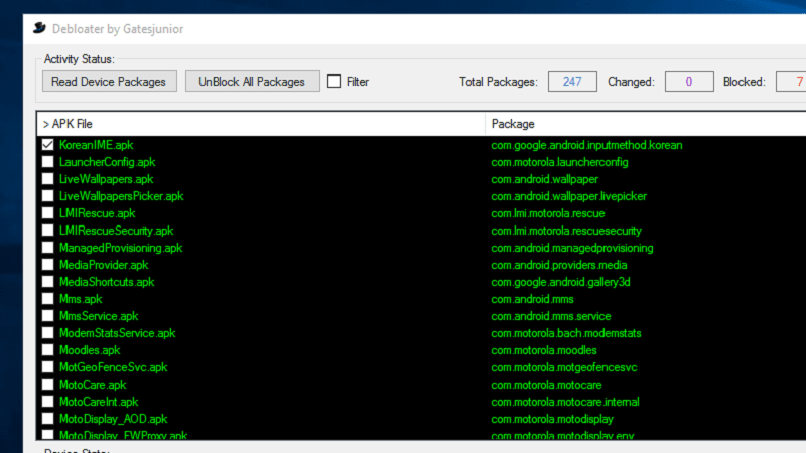This screenshot has width=806, height=453.
Task: Enable the Filter checkbox
Action: tap(334, 81)
